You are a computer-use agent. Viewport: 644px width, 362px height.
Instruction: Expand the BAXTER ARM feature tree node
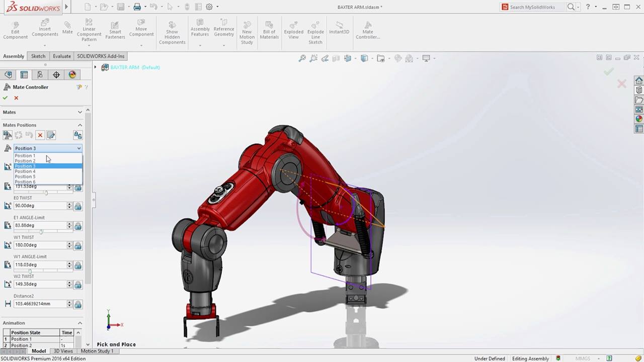(95, 67)
